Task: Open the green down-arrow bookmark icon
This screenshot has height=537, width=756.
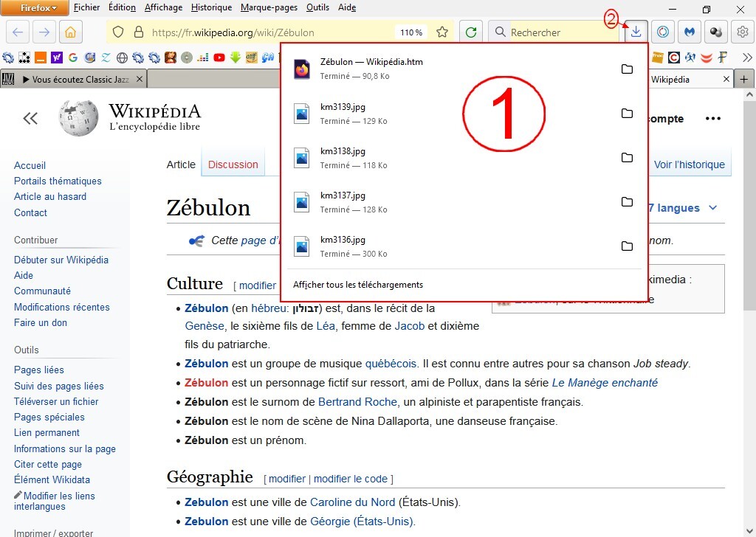Action: pyautogui.click(x=236, y=58)
